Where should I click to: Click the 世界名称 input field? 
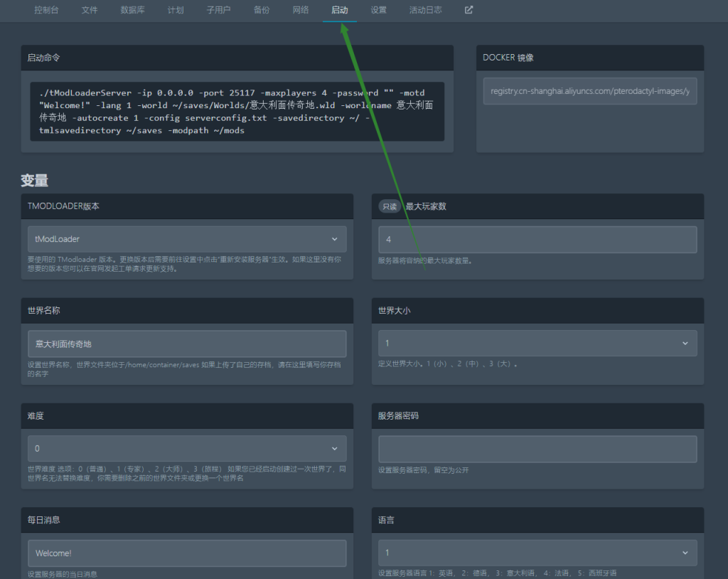click(x=187, y=344)
